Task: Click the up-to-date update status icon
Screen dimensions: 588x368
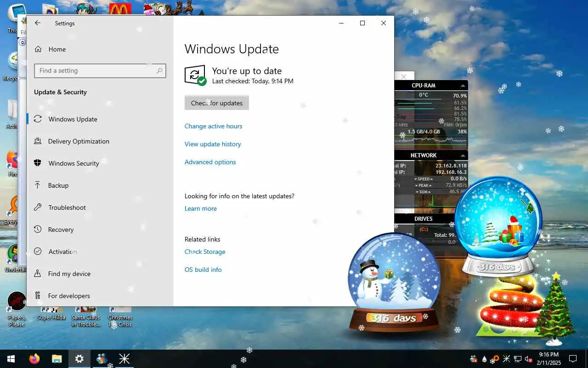Action: tap(195, 75)
